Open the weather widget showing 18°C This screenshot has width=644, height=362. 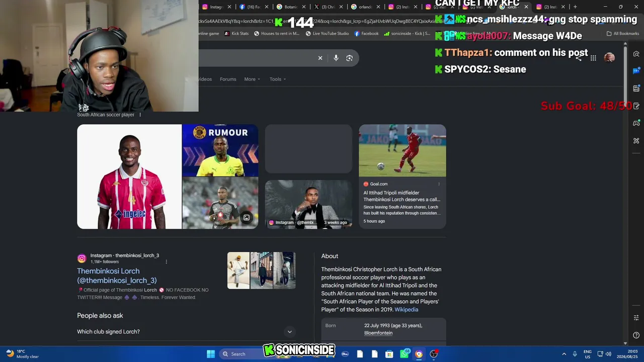23,354
